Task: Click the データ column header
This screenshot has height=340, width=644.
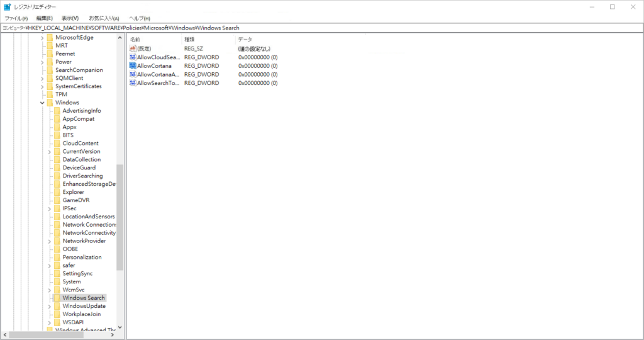Action: [x=245, y=40]
